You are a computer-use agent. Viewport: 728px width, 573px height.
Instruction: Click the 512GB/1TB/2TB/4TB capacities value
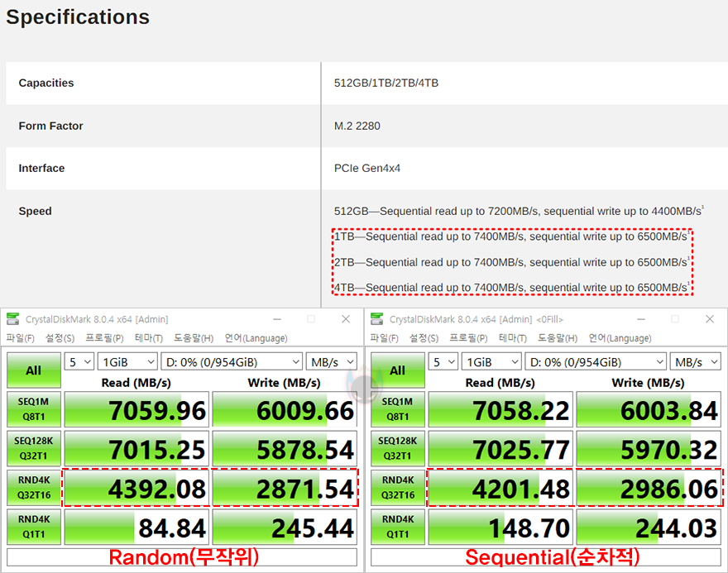(386, 83)
